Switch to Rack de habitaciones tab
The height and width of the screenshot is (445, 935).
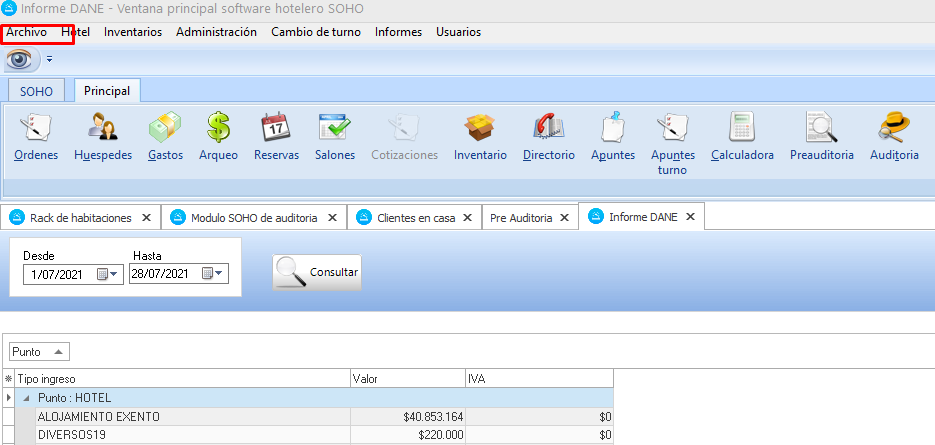point(80,217)
